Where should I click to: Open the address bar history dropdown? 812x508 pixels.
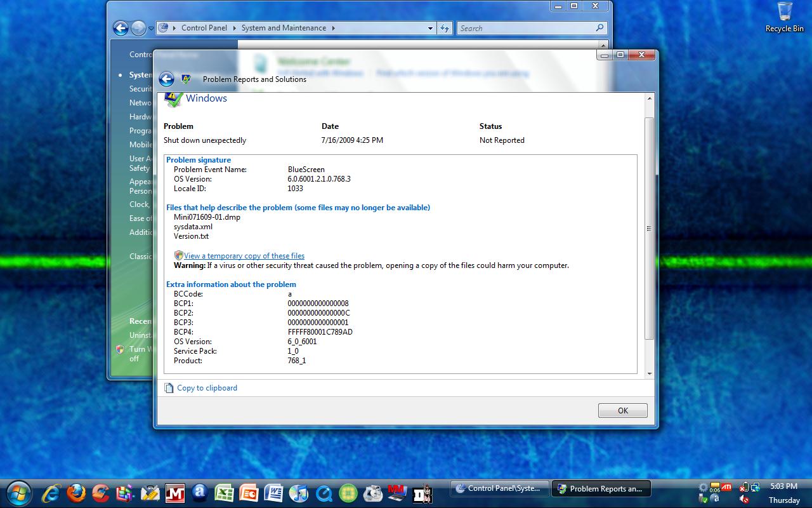click(430, 28)
